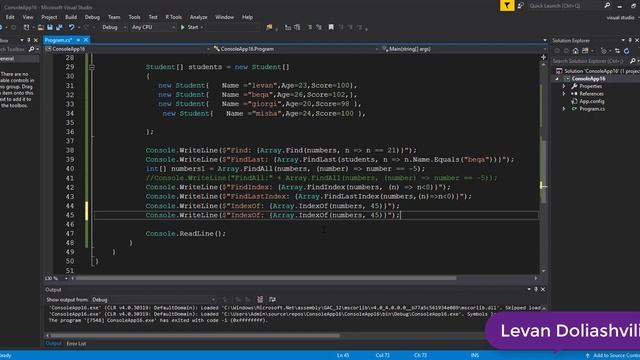Open the Edit menu

tap(10, 17)
